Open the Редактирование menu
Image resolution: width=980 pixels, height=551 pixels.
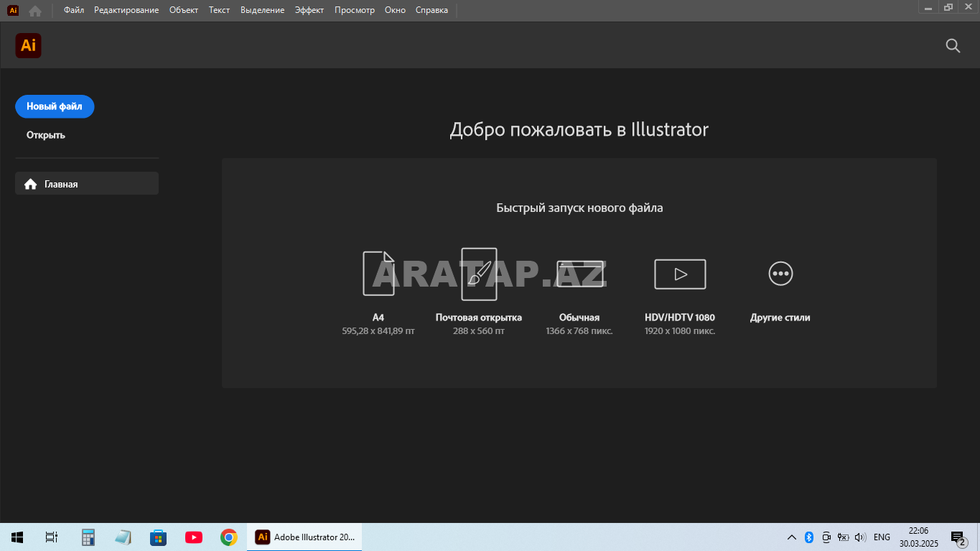[126, 10]
